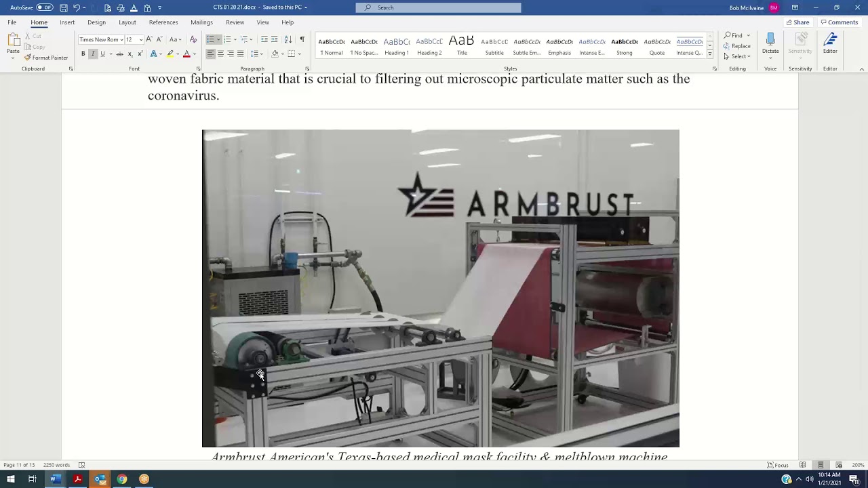868x488 pixels.
Task: Switch to the Insert tab
Action: tap(67, 22)
